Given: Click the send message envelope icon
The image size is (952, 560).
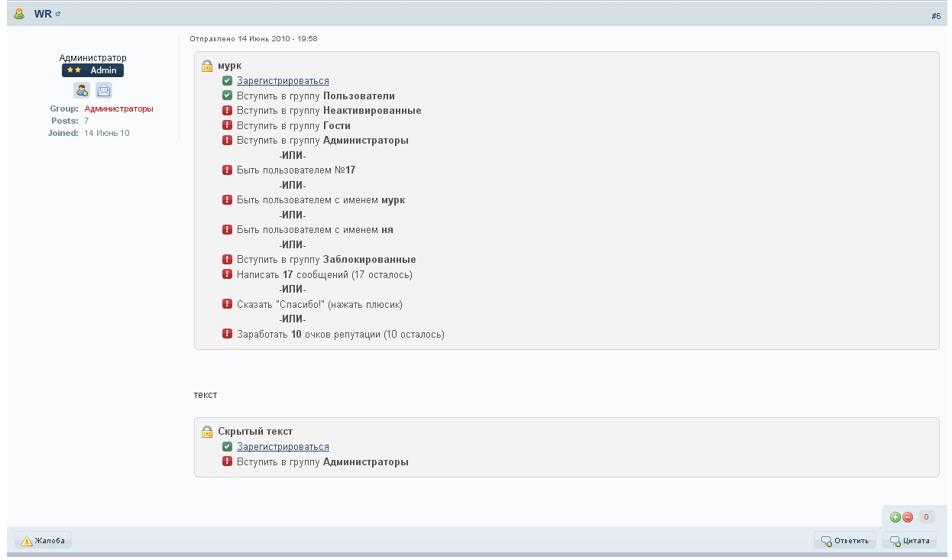Looking at the screenshot, I should click(x=104, y=90).
